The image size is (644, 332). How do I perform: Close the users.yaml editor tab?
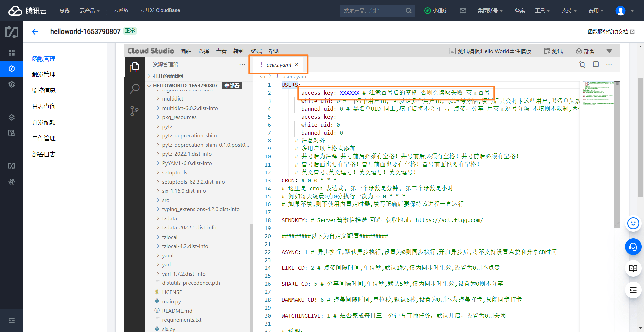click(297, 65)
